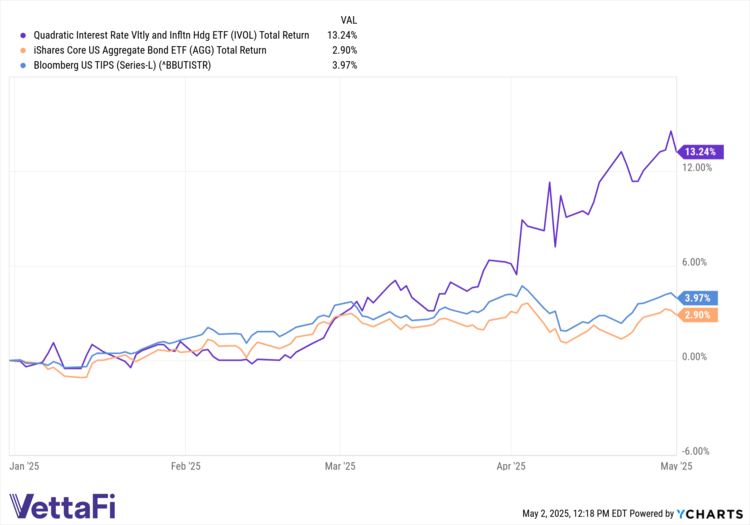Click the orange 2.90% end-value flag
750x525 pixels.
697,315
